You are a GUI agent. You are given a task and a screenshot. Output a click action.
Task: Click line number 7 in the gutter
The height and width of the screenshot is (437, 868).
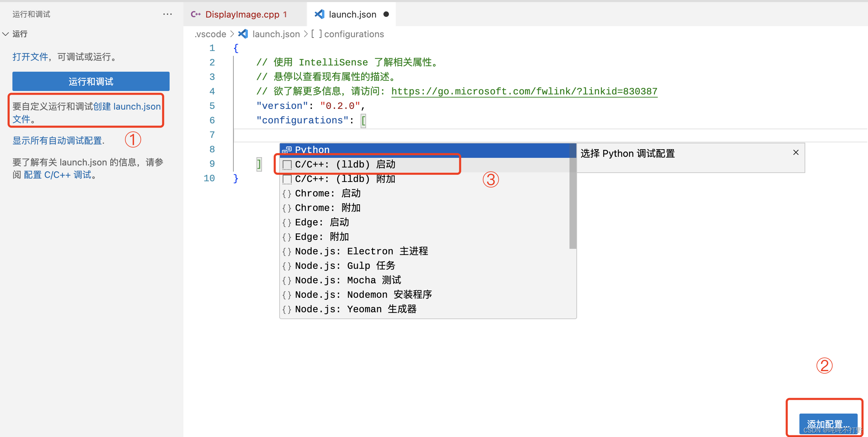[x=212, y=135]
